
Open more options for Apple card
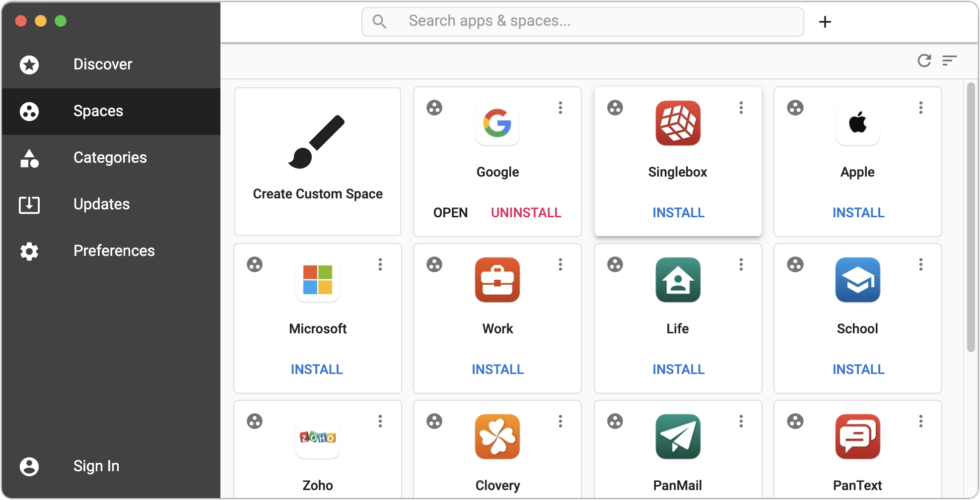point(921,108)
